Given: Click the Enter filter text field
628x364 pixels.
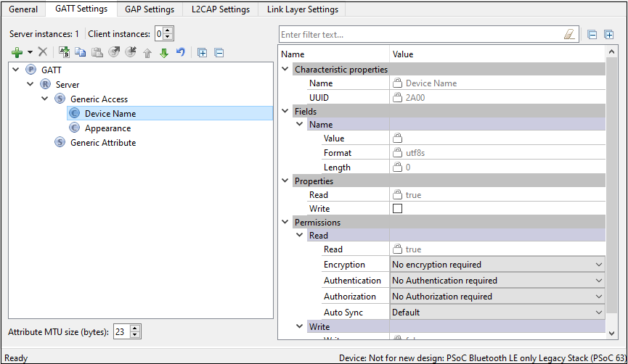Looking at the screenshot, I should point(421,34).
